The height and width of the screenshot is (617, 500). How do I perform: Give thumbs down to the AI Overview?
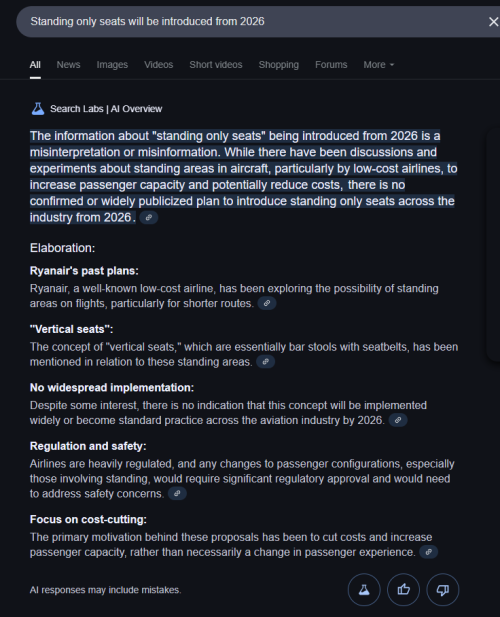pyautogui.click(x=443, y=589)
